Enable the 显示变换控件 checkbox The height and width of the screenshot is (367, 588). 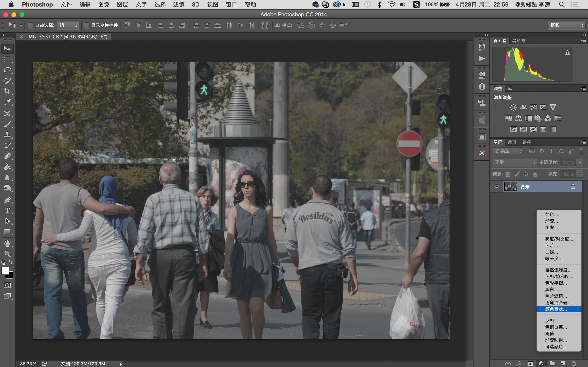[87, 25]
